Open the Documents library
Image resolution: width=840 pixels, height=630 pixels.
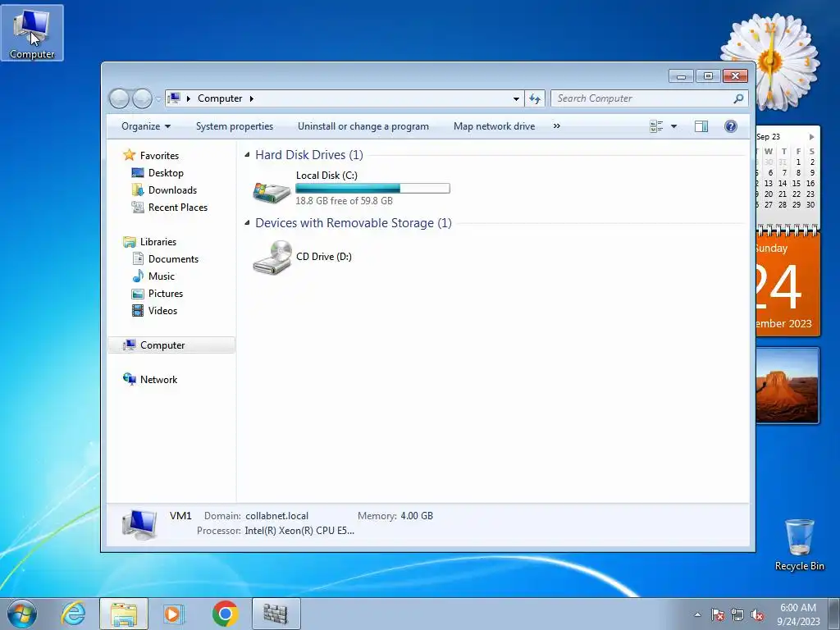click(x=173, y=258)
